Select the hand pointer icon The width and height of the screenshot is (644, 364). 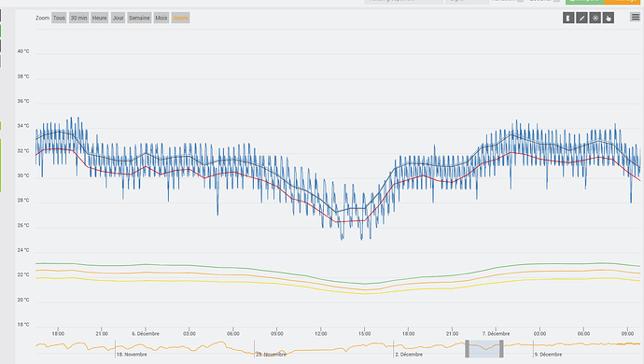[x=609, y=18]
